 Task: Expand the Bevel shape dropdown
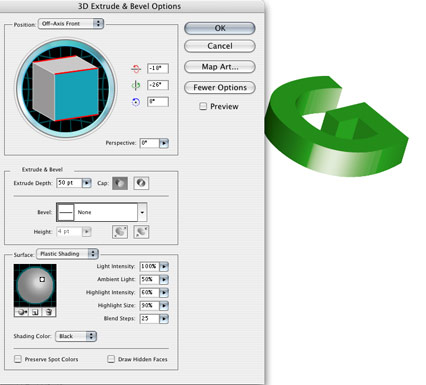(x=142, y=212)
